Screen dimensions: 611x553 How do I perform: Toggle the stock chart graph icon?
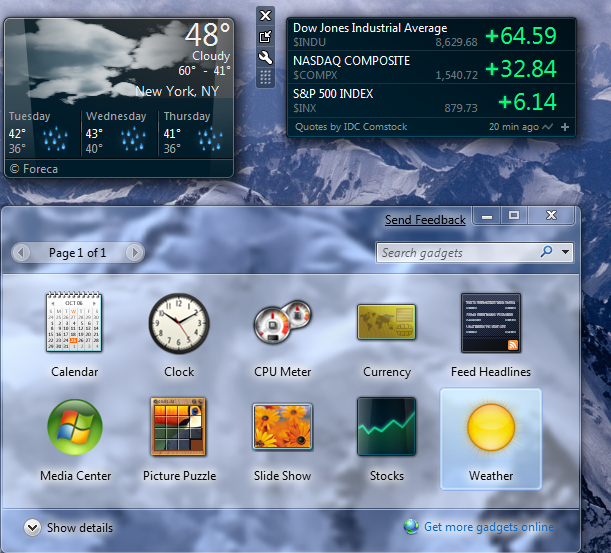pos(547,127)
